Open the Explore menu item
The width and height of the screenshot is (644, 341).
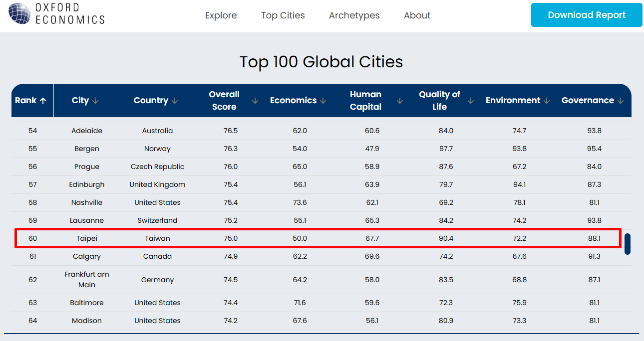click(221, 15)
